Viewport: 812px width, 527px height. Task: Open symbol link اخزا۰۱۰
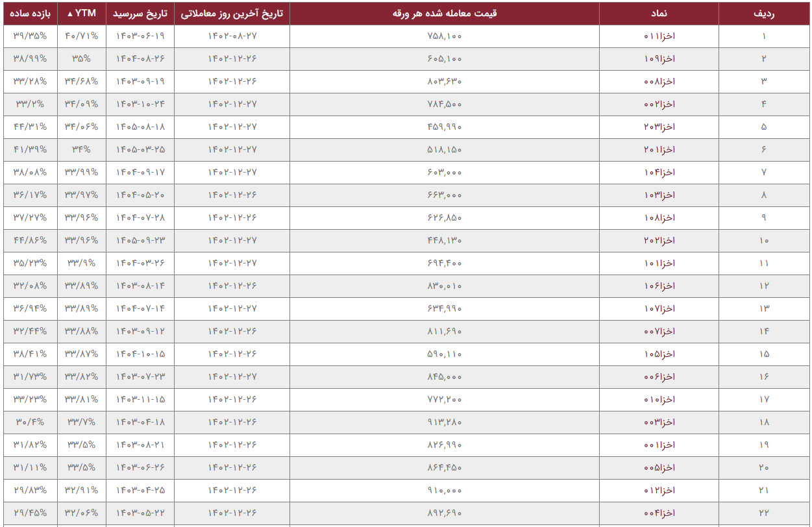coord(659,399)
